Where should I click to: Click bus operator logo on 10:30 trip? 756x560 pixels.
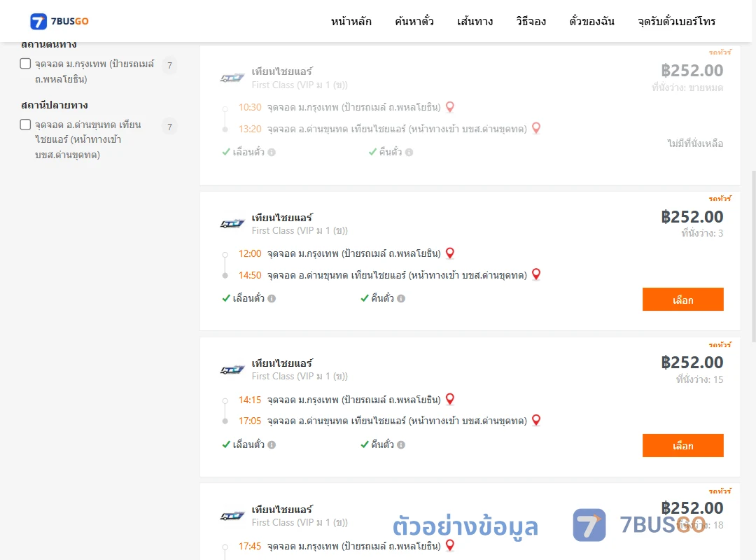(x=232, y=78)
